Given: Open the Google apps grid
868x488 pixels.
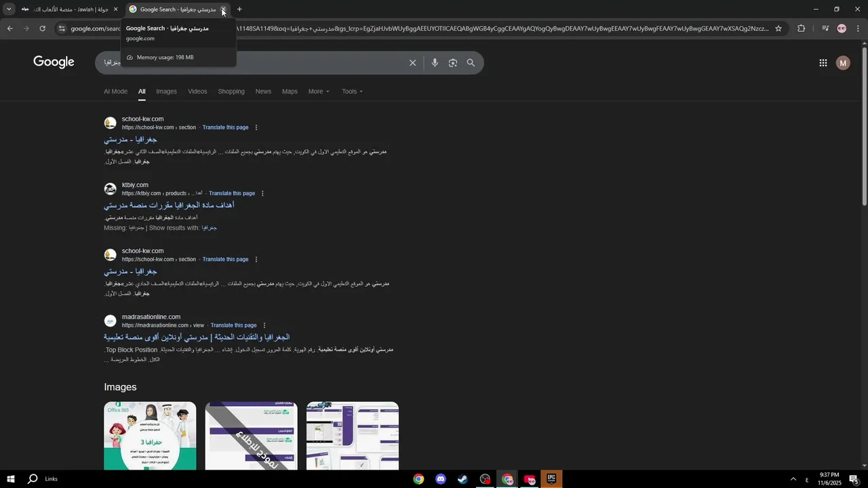Looking at the screenshot, I should click(823, 63).
